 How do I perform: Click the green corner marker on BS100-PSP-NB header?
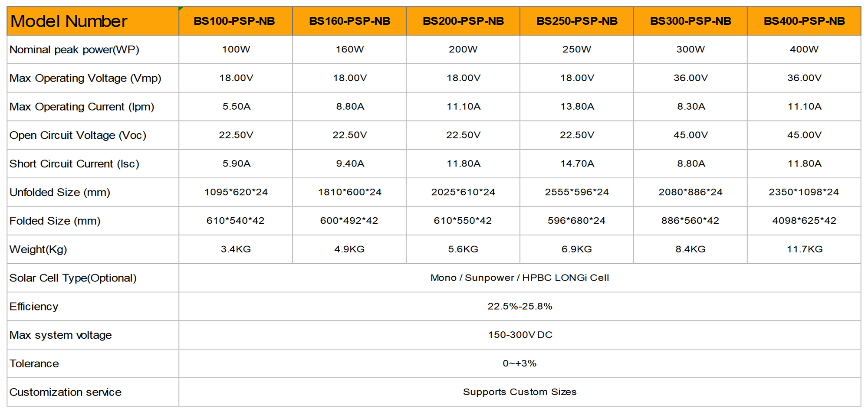181,9
